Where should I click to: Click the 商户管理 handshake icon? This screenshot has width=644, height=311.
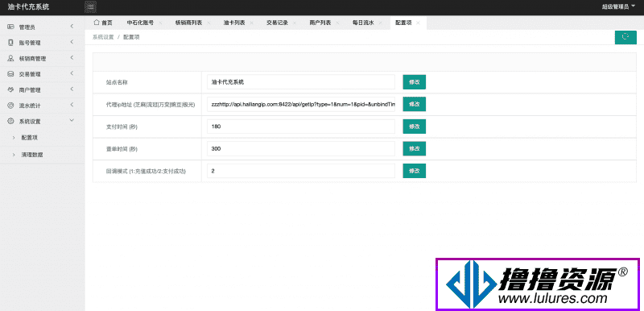[10, 89]
